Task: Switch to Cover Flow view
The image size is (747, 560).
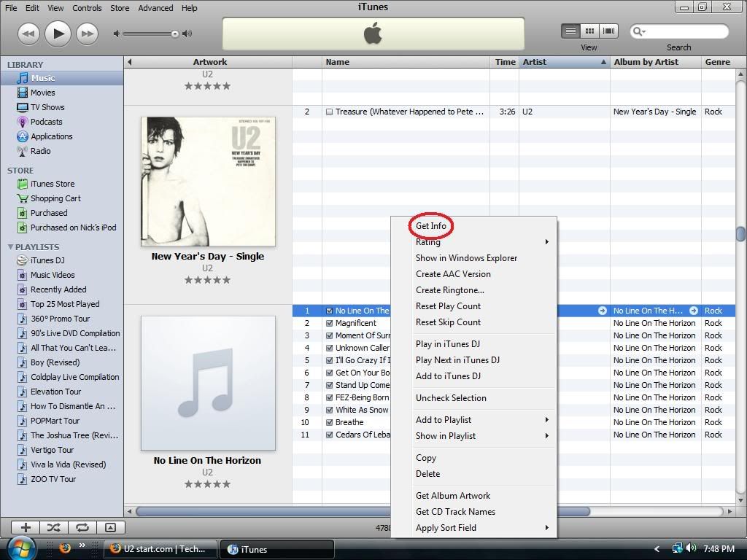Action: (609, 31)
